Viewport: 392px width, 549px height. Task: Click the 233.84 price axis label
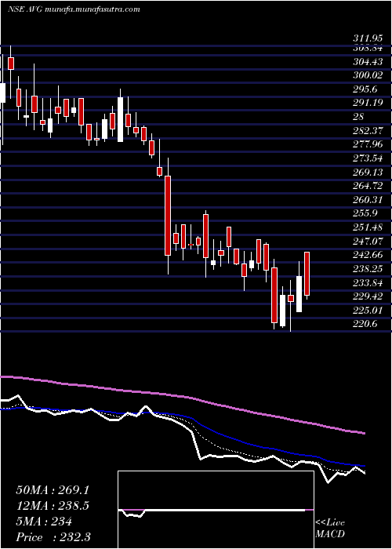click(x=368, y=282)
